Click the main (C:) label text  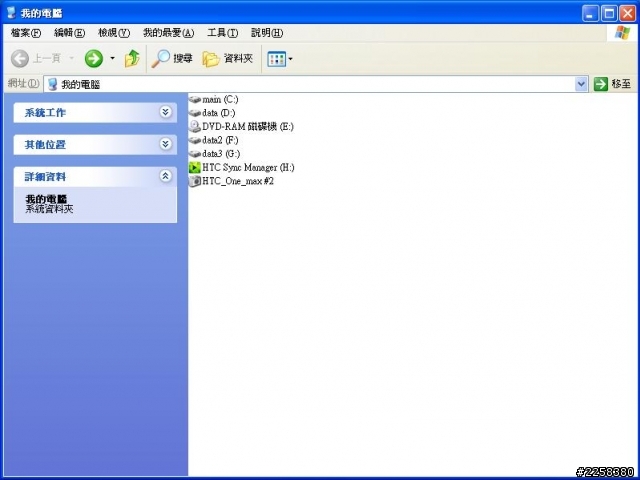[x=220, y=100]
